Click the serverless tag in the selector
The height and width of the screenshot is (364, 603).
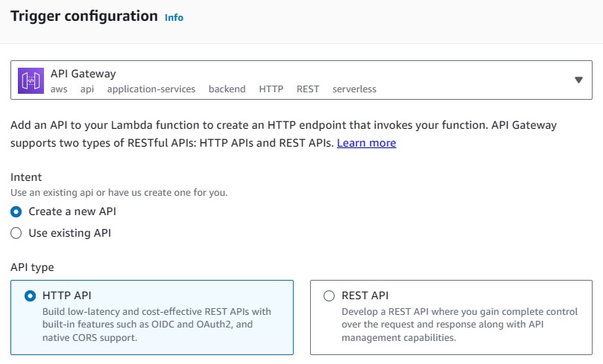(x=354, y=89)
